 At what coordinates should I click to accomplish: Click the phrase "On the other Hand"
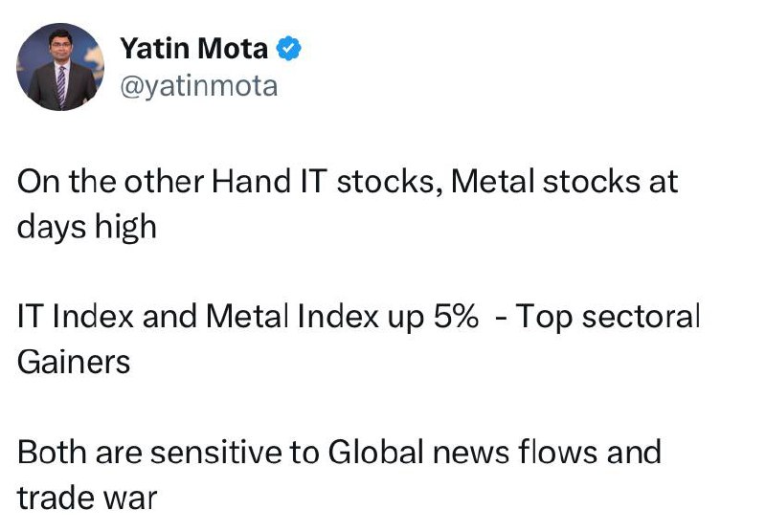tap(154, 182)
